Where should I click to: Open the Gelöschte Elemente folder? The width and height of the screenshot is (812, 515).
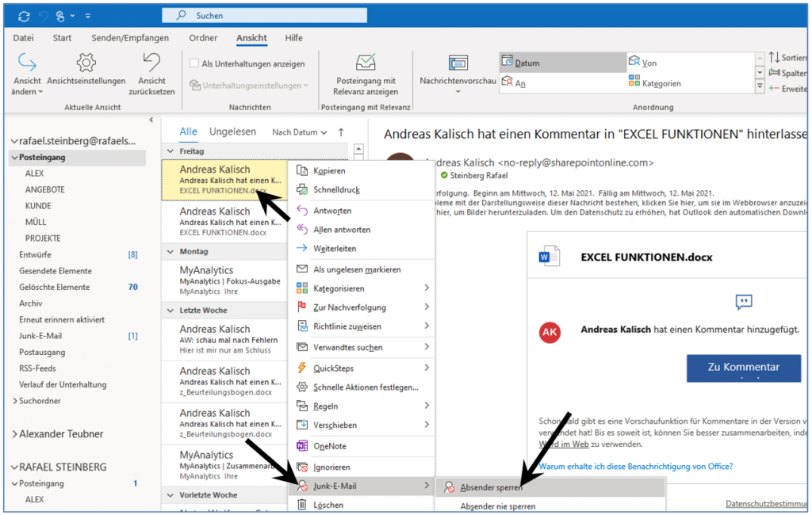point(55,288)
